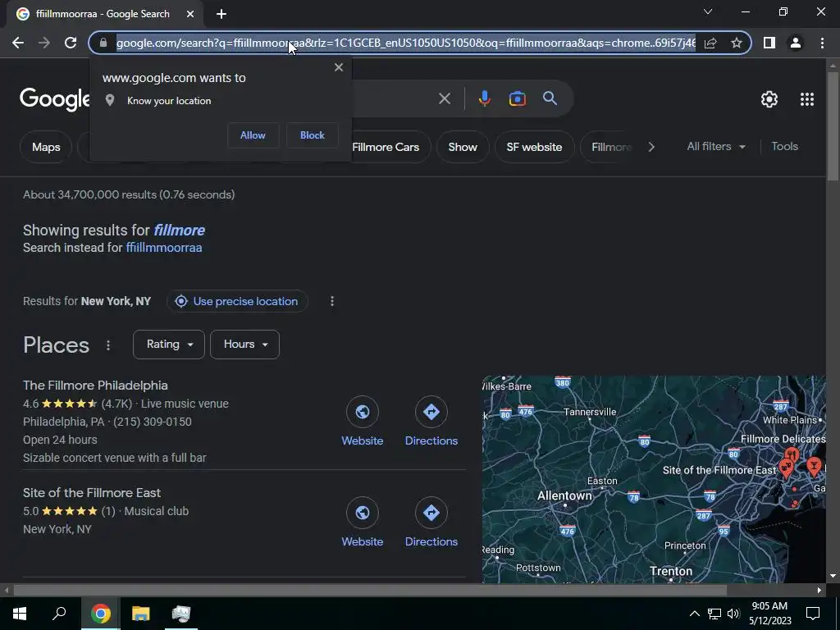Expand the Rating filter dropdown
840x630 pixels.
[169, 345]
